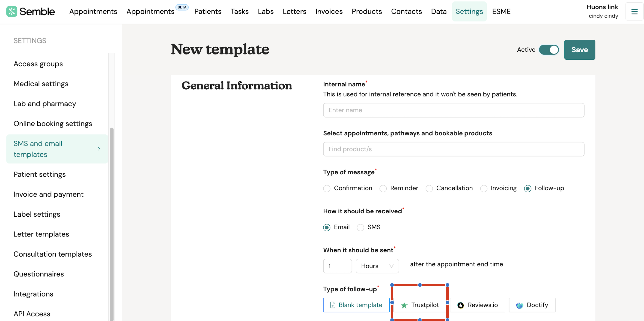Open the Settings tab
This screenshot has width=644, height=321.
coord(469,12)
